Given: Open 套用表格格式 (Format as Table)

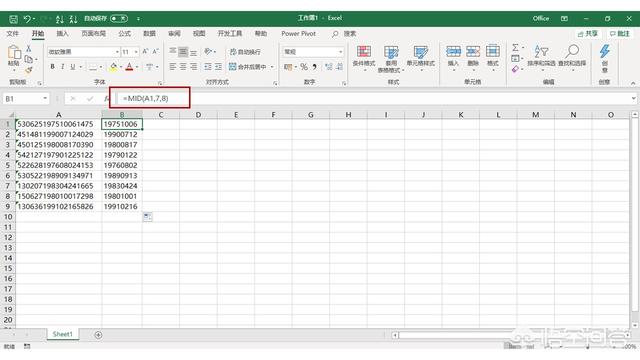Looking at the screenshot, I should point(391,59).
